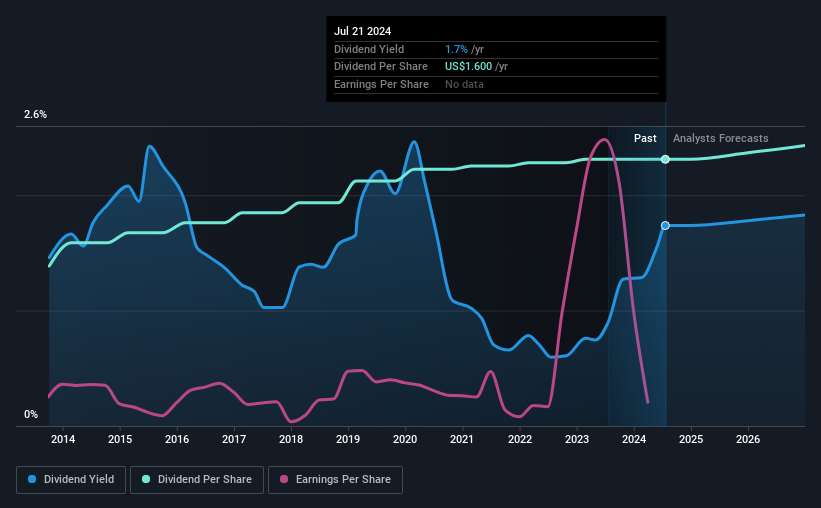
Task: Click the 1.7% Dividend Yield value in tooltip
Action: click(x=456, y=49)
